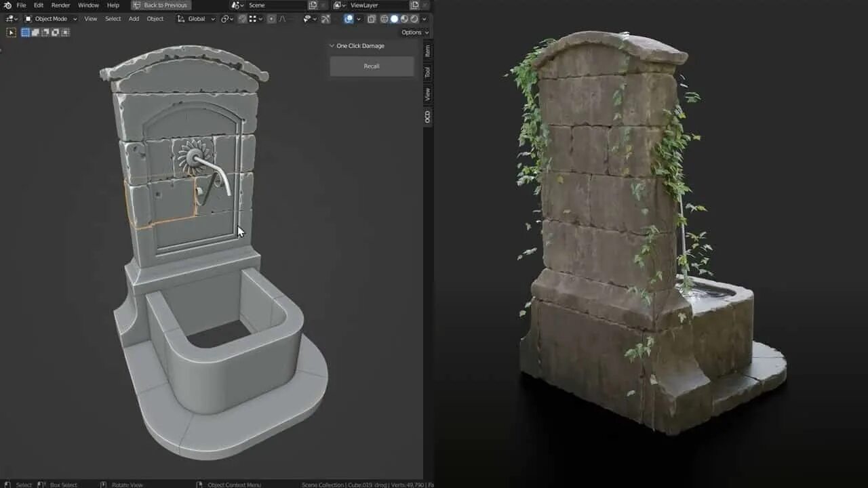Viewport: 868px width, 488px height.
Task: Switch to wireframe shading
Action: [x=384, y=18]
